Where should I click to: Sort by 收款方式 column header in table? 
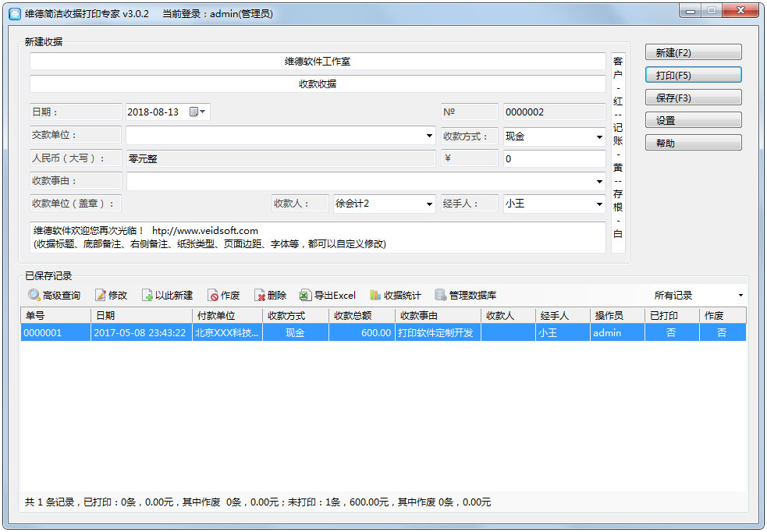tap(296, 316)
